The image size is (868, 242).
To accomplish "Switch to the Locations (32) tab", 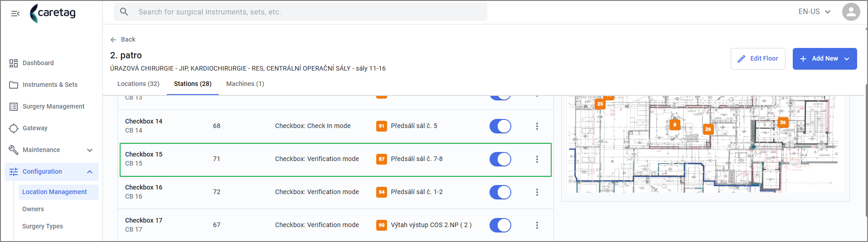I will point(138,84).
